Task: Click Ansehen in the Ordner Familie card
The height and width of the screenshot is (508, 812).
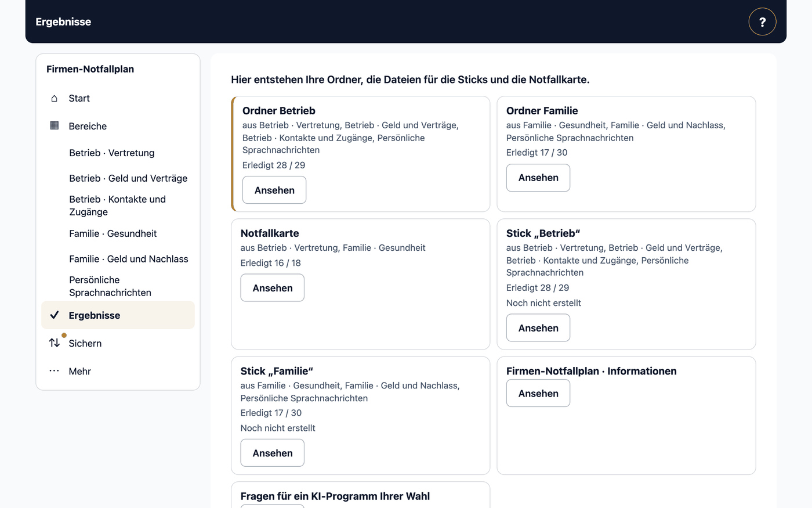Action: tap(538, 178)
